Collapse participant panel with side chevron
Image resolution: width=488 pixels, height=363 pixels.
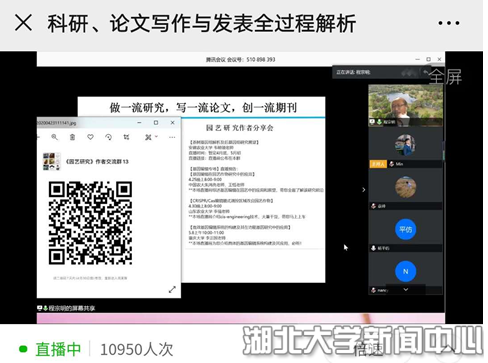click(x=364, y=190)
